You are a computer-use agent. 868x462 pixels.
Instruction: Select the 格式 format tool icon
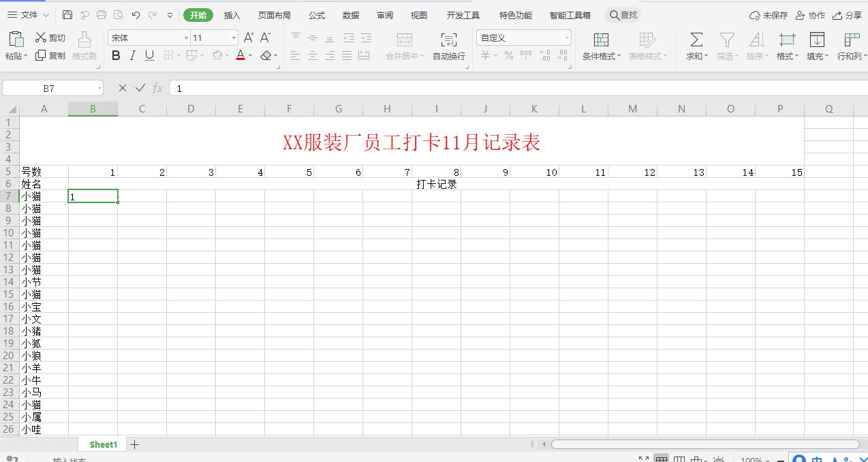pos(786,45)
